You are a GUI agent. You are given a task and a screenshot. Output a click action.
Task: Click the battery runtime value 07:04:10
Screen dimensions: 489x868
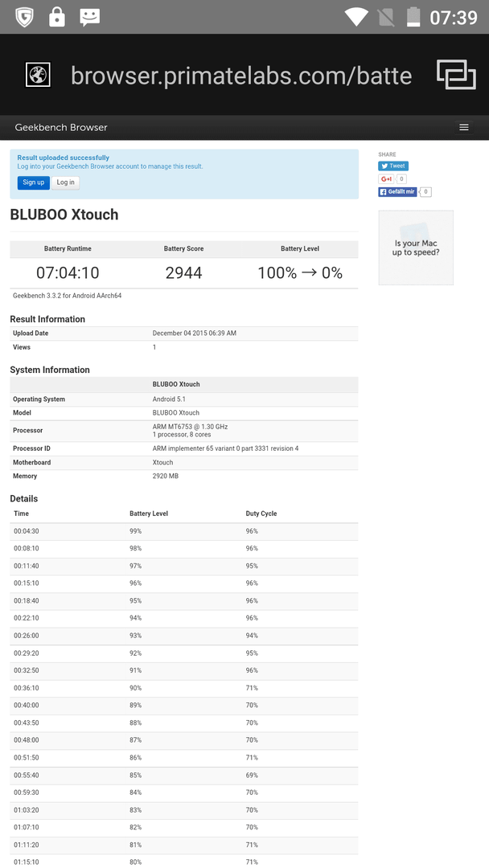pyautogui.click(x=68, y=273)
